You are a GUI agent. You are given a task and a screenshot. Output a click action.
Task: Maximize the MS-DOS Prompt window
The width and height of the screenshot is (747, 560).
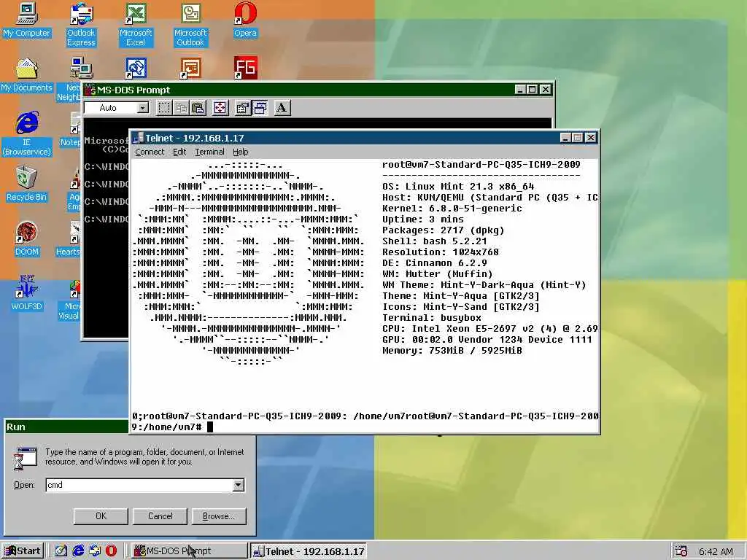coord(532,89)
